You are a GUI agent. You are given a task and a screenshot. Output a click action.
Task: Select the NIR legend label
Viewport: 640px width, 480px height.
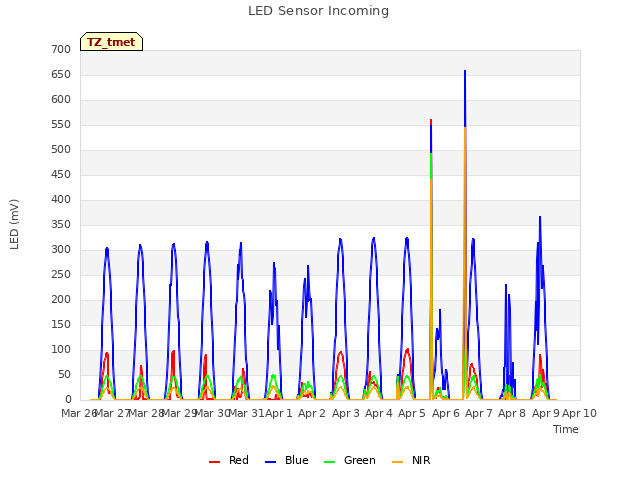click(421, 460)
